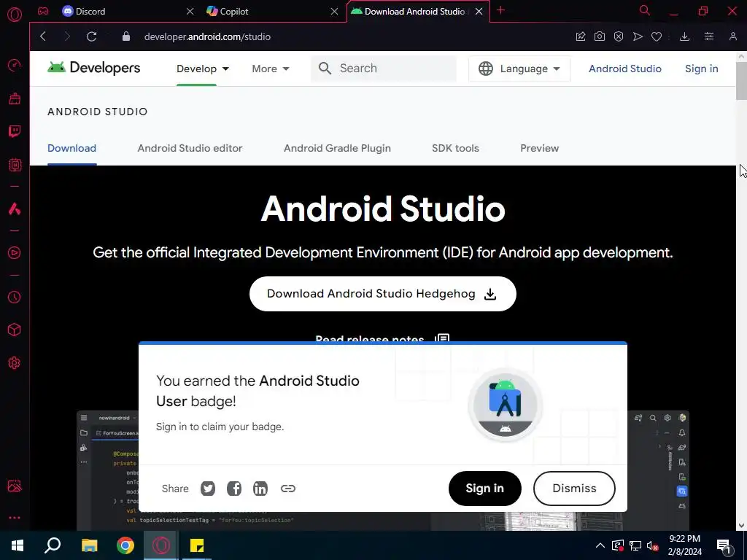This screenshot has width=747, height=560.
Task: Click Download Android Studio Hedgehog button
Action: point(382,294)
